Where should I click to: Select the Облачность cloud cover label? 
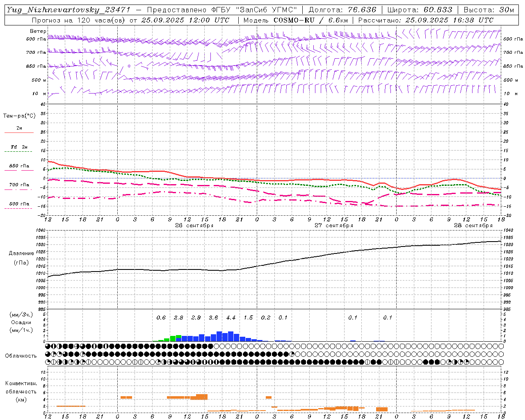[x=21, y=356]
